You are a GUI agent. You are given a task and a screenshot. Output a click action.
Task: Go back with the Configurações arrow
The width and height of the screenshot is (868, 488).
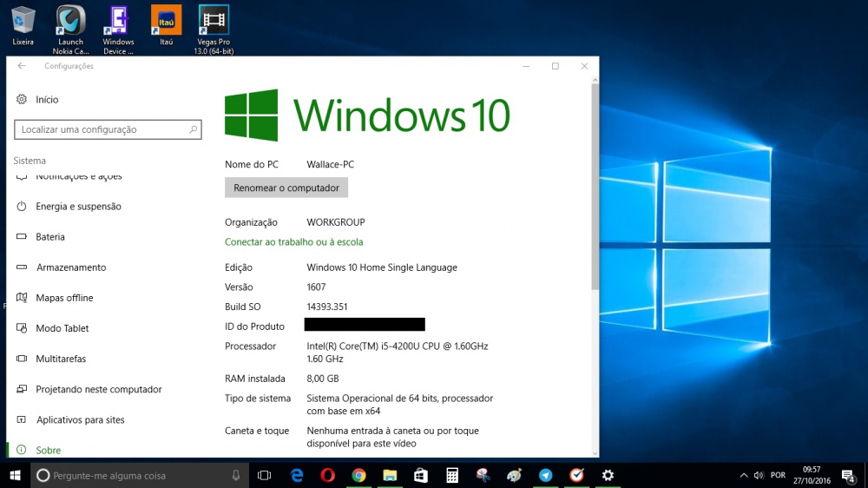[22, 66]
